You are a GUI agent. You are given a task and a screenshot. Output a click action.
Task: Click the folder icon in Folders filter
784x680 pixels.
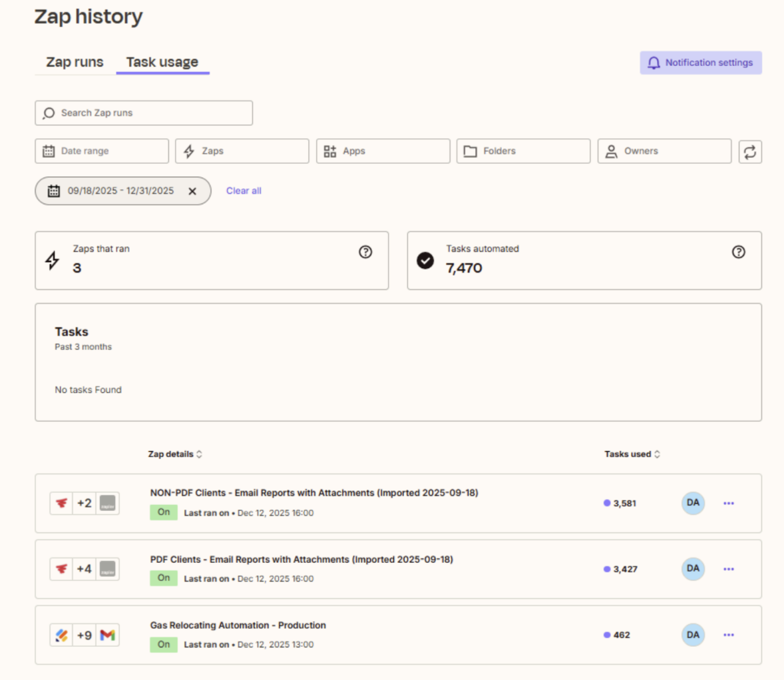pos(470,151)
